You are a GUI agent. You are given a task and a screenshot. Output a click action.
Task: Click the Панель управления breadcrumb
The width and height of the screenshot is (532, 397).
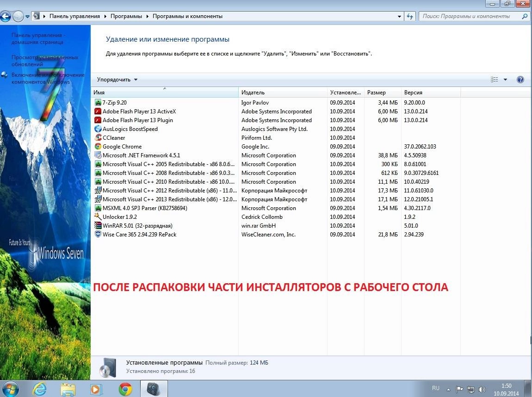click(x=74, y=16)
